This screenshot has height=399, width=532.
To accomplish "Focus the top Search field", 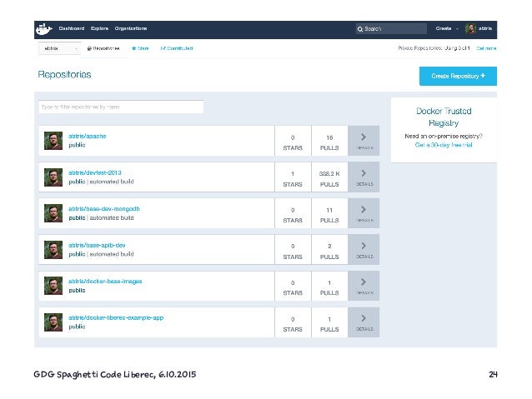I will coord(391,29).
